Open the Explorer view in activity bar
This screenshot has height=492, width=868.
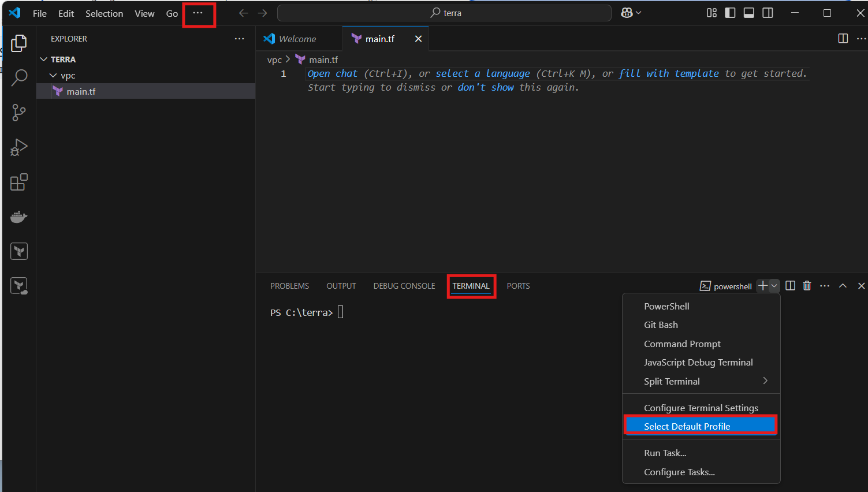[x=19, y=43]
